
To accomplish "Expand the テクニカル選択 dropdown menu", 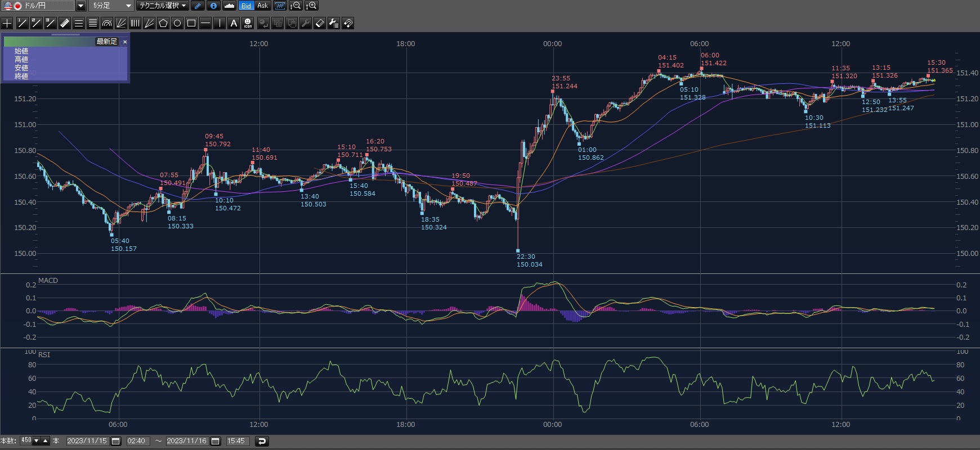I will (163, 6).
